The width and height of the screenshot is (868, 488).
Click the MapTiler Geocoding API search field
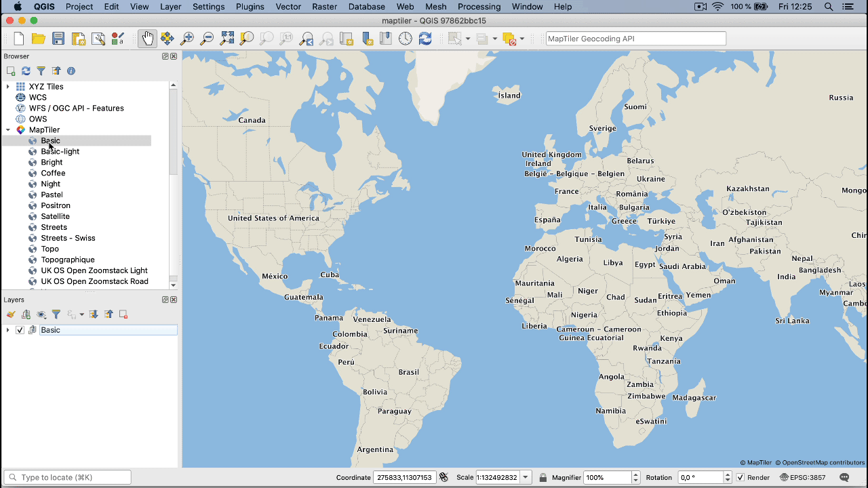635,39
